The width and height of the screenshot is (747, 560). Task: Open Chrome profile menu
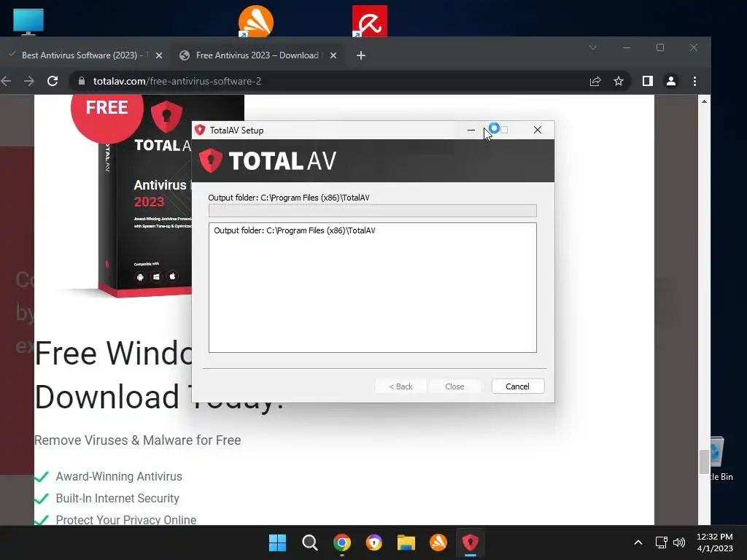click(x=671, y=82)
